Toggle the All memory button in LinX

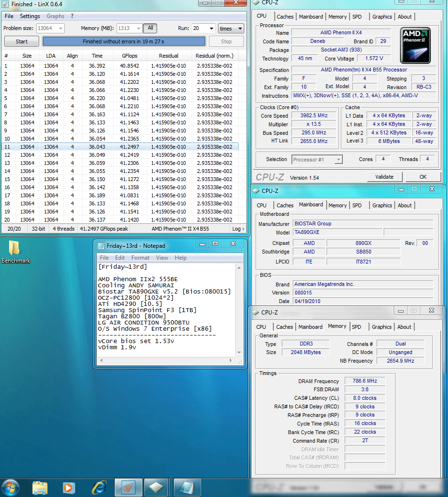click(x=150, y=28)
